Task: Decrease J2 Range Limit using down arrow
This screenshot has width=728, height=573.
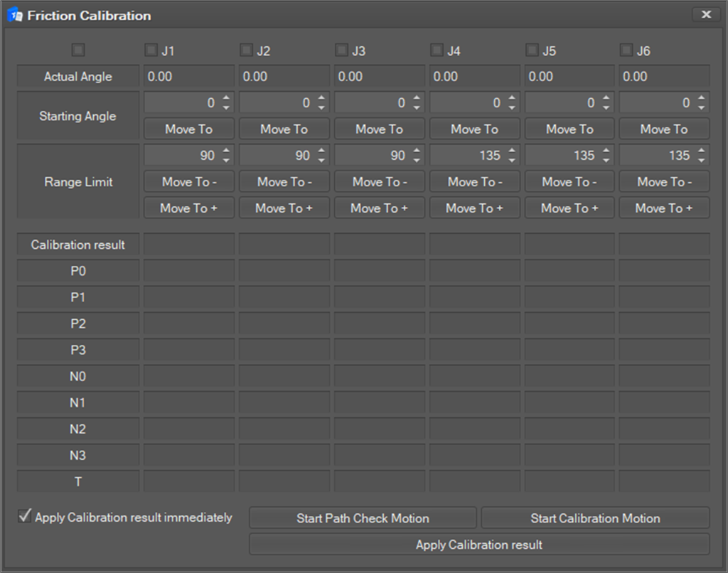Action: 321,160
